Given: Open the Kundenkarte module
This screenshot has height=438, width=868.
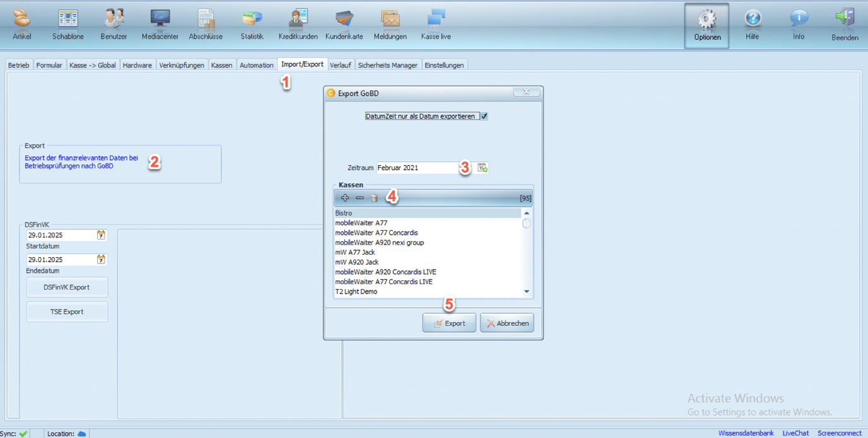Looking at the screenshot, I should (x=344, y=22).
